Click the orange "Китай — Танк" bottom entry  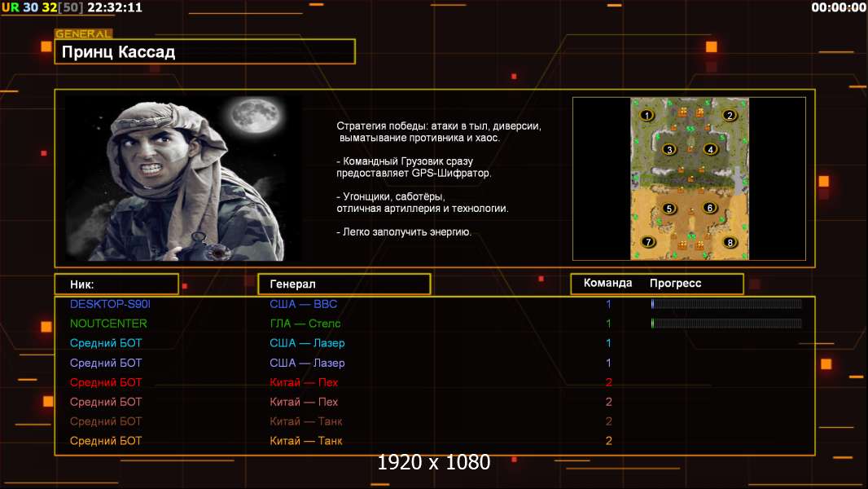tap(306, 441)
